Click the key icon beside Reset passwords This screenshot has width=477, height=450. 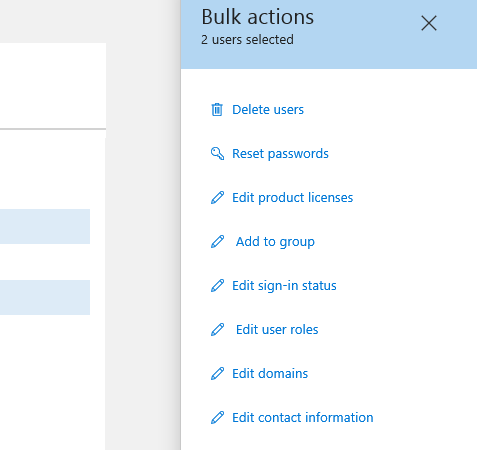pyautogui.click(x=217, y=154)
